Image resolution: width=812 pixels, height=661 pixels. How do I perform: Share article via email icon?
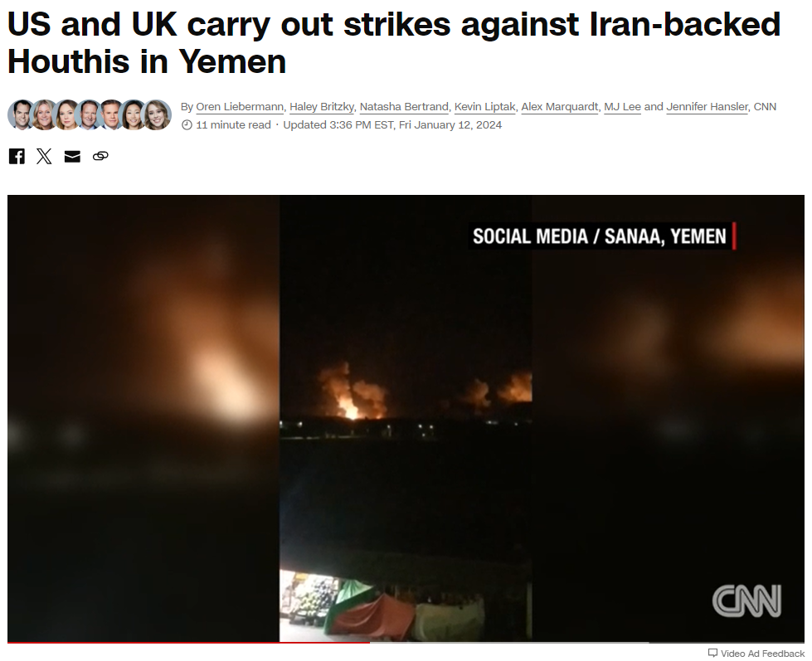pyautogui.click(x=72, y=156)
